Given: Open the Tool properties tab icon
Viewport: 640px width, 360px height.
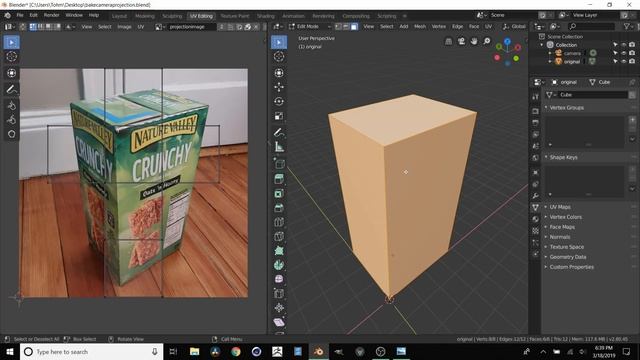Looking at the screenshot, I should [x=536, y=97].
